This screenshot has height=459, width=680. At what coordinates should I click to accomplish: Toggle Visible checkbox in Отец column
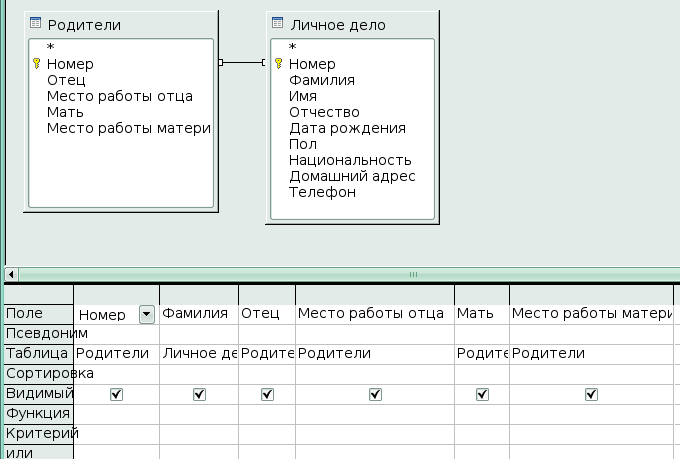[267, 394]
